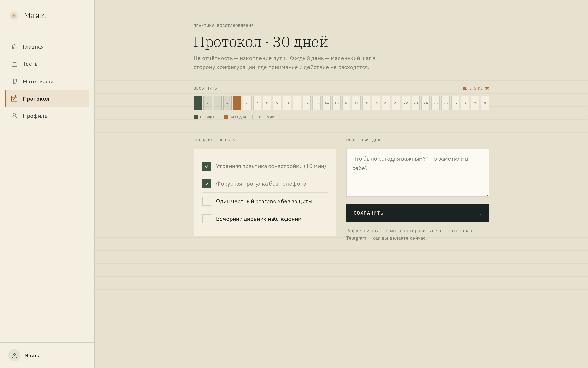This screenshot has height=368, width=588.
Task: Check Один честный разговор без защиты
Action: [x=207, y=201]
